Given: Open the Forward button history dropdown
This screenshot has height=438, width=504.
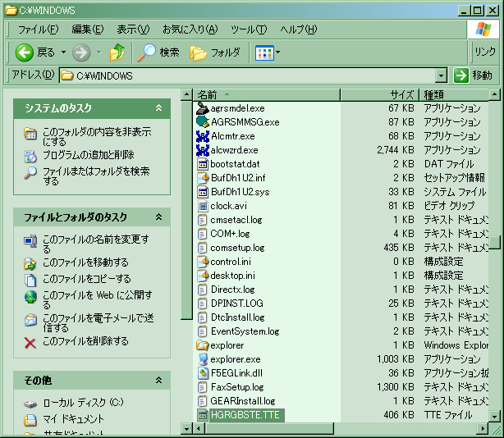Looking at the screenshot, I should click(x=99, y=52).
